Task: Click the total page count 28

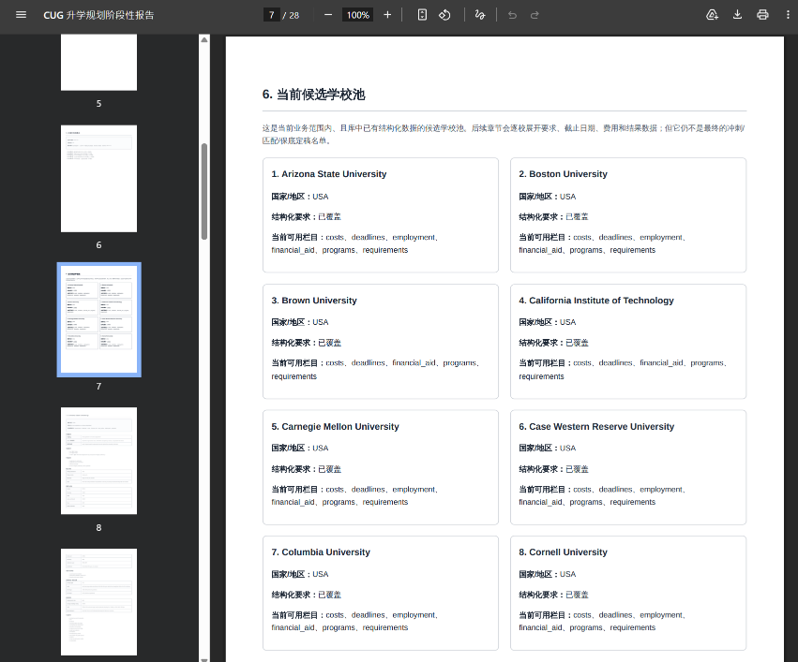Action: (294, 15)
